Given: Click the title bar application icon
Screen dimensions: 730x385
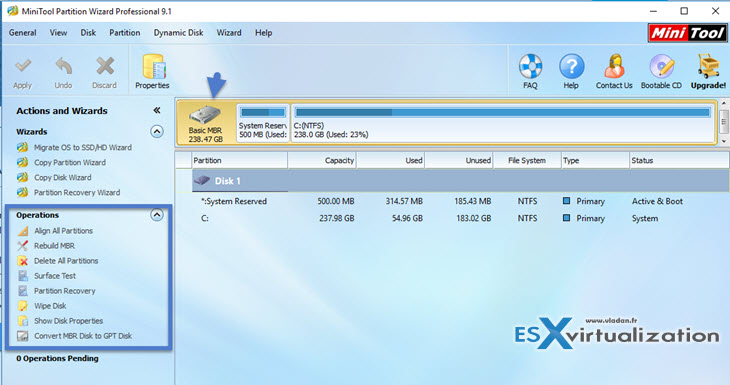Looking at the screenshot, I should (13, 11).
